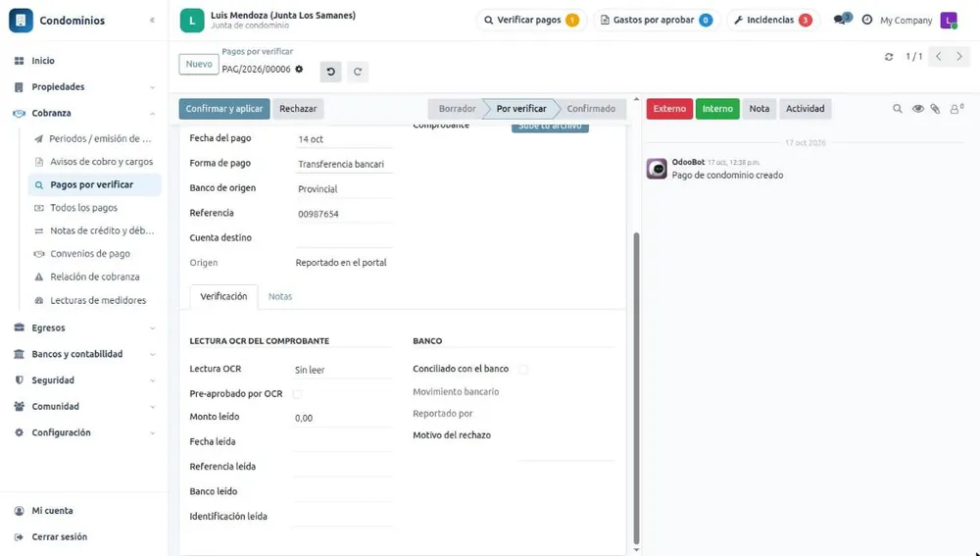Screen dimensions: 980x556
Task: Open Relación de cobranza menu item
Action: click(94, 278)
